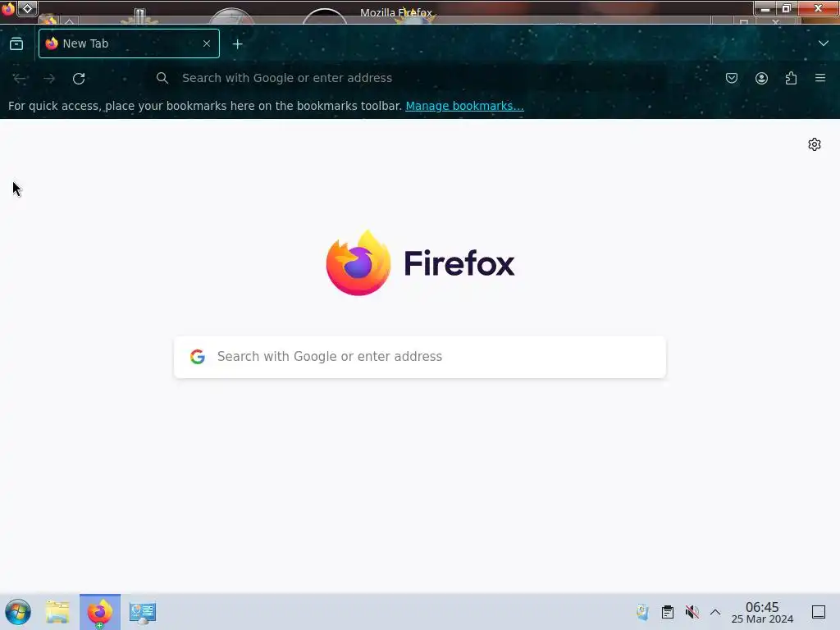Open the Firefox View tab list icon

coord(16,43)
